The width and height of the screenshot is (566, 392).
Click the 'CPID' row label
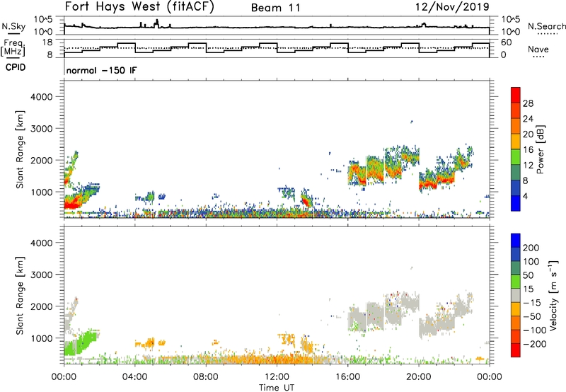tap(16, 67)
